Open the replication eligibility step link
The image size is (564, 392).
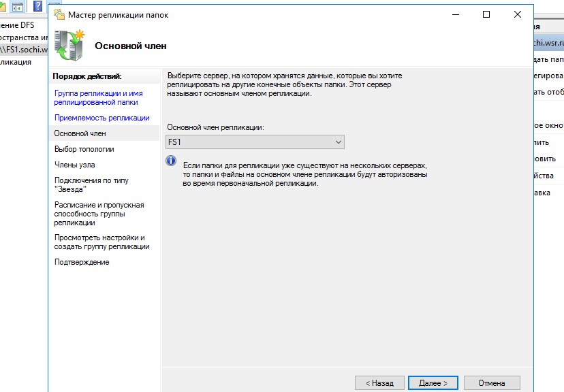click(x=101, y=118)
